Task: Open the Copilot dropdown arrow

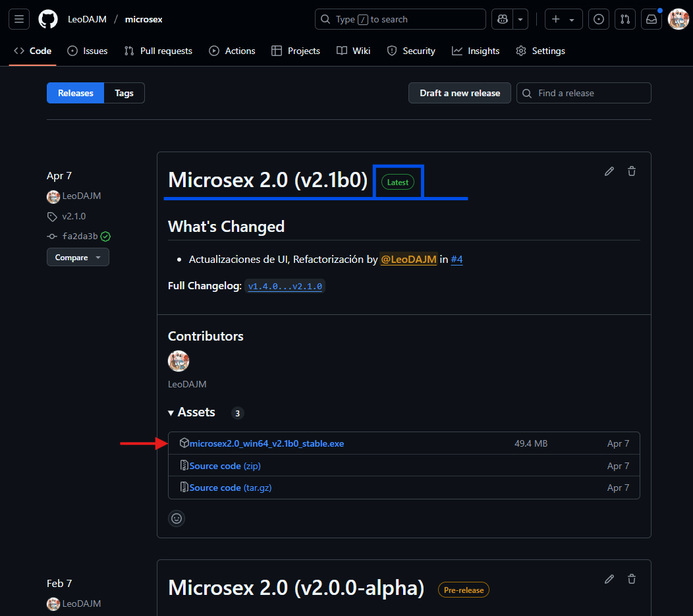Action: pos(520,19)
